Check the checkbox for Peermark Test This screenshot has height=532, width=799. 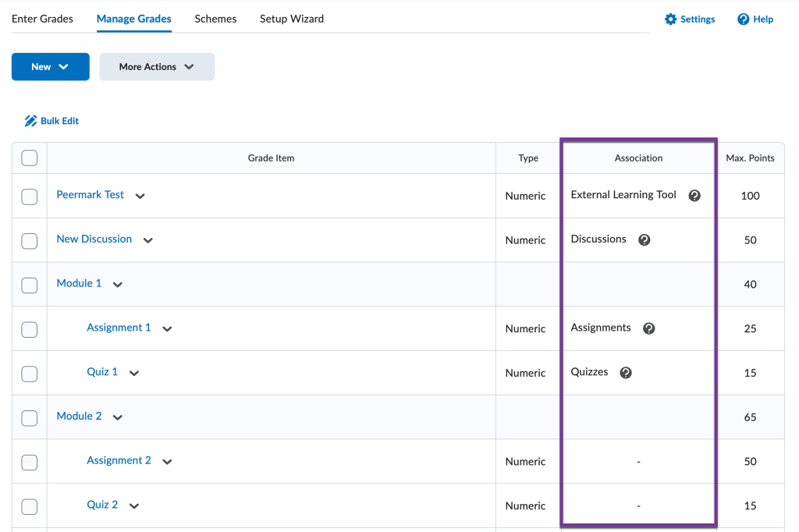29,197
